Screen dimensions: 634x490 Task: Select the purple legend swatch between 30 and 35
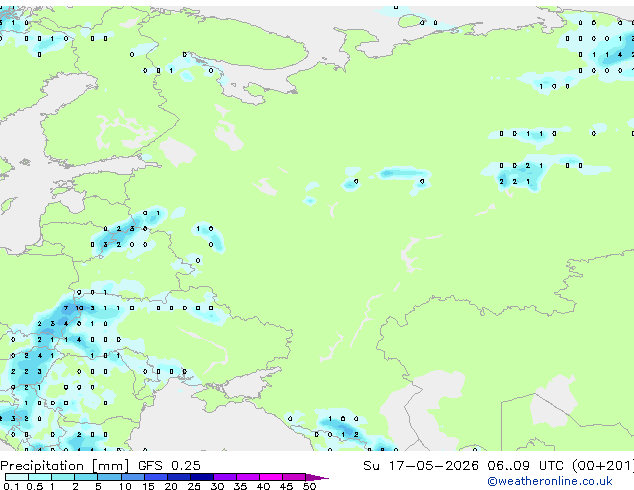pos(225,477)
